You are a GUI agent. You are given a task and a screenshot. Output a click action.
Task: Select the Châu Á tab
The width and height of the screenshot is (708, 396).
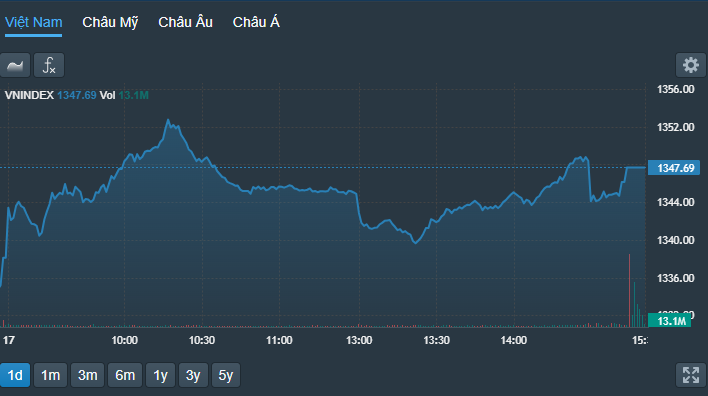click(x=256, y=22)
